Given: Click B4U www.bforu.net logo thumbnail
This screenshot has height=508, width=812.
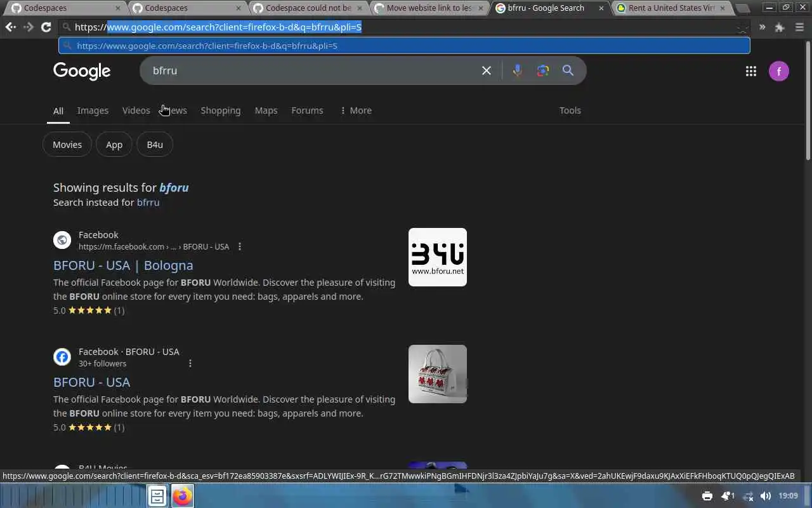Looking at the screenshot, I should (x=438, y=257).
